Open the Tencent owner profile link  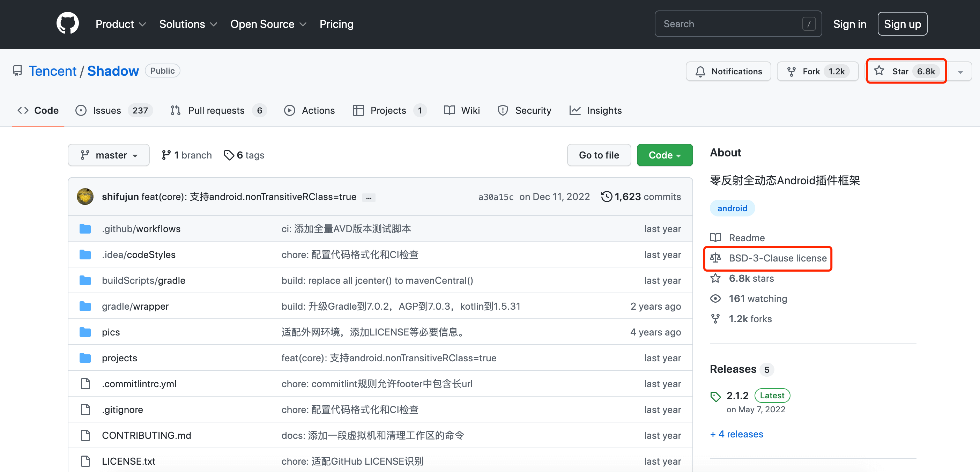coord(52,71)
